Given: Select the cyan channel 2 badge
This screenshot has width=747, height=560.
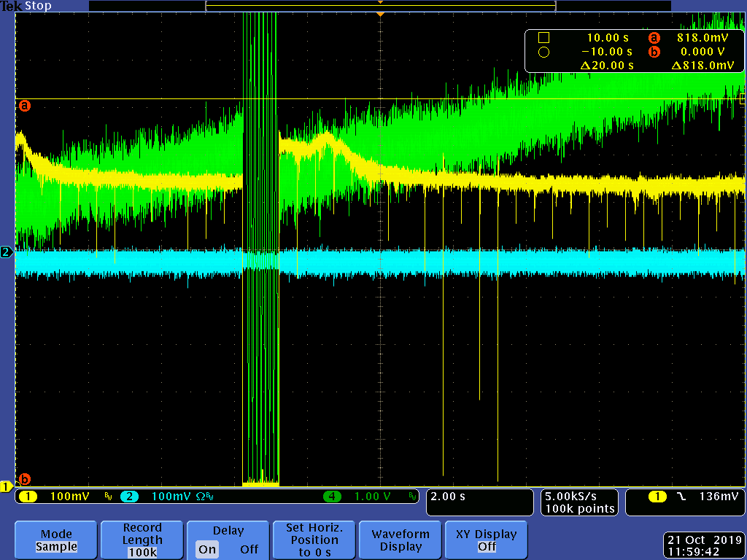Looking at the screenshot, I should (128, 497).
